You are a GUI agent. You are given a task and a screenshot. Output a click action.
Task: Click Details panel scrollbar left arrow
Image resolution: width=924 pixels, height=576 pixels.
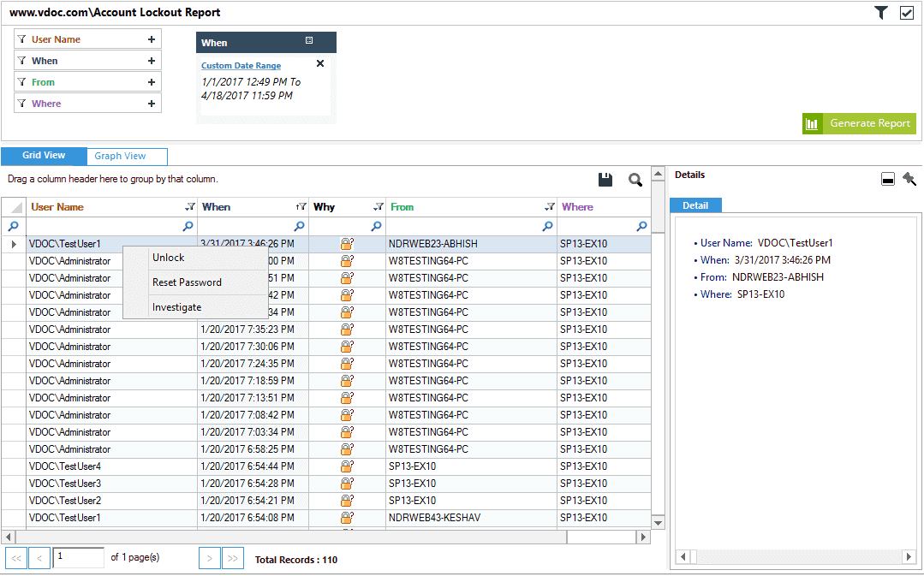683,556
